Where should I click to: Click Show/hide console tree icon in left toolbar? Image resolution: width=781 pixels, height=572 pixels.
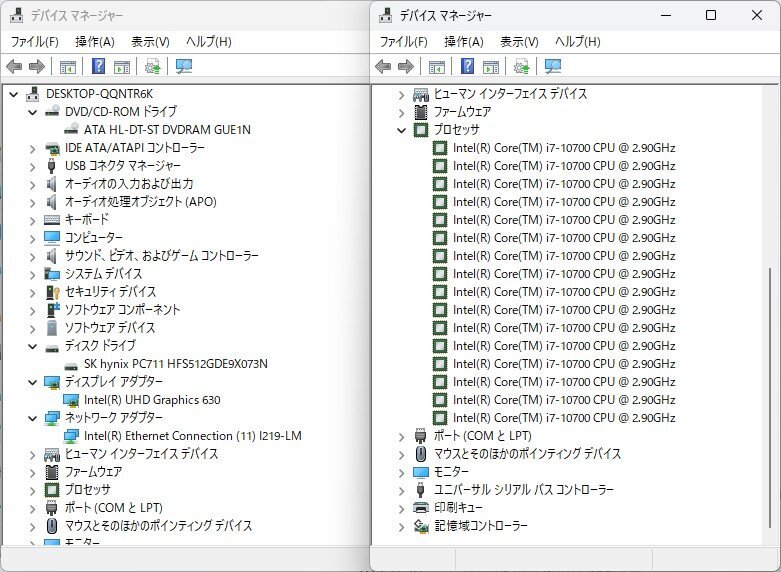(x=68, y=66)
